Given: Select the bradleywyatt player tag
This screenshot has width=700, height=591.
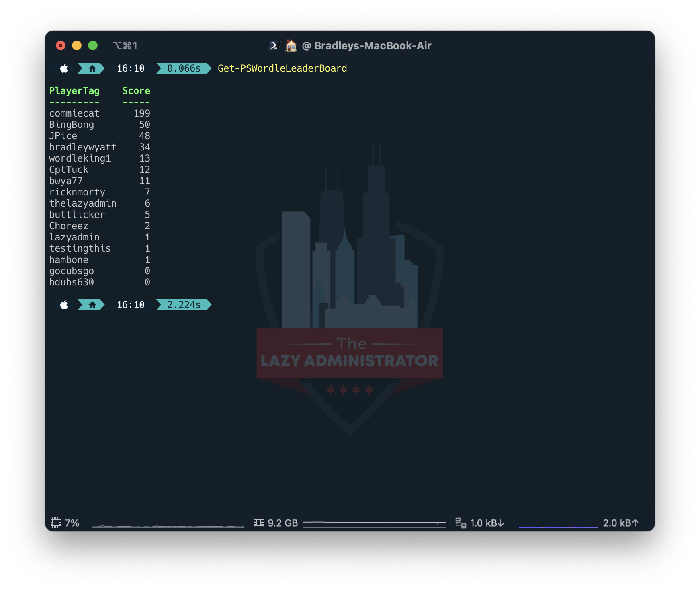Looking at the screenshot, I should 83,147.
